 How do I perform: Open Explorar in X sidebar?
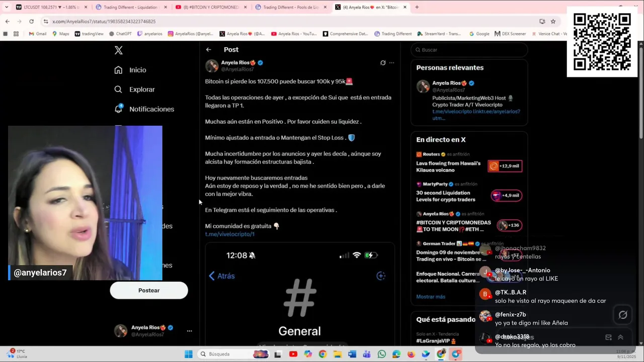(134, 89)
